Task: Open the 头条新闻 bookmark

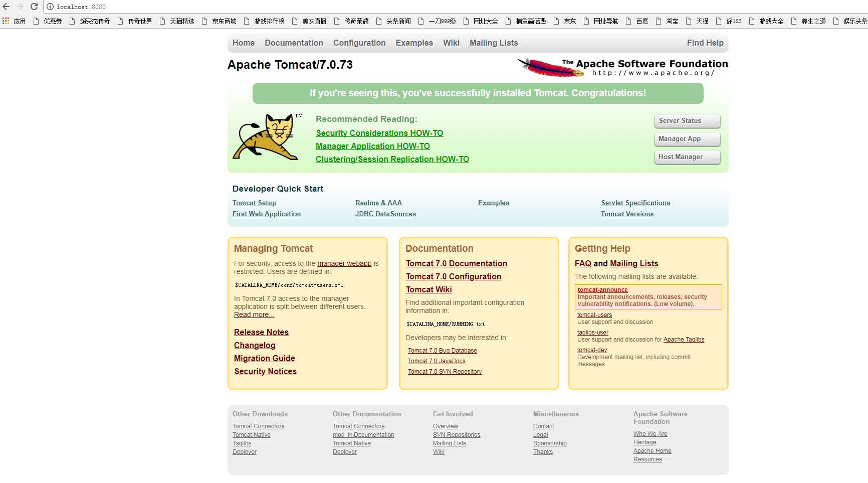Action: coord(393,21)
